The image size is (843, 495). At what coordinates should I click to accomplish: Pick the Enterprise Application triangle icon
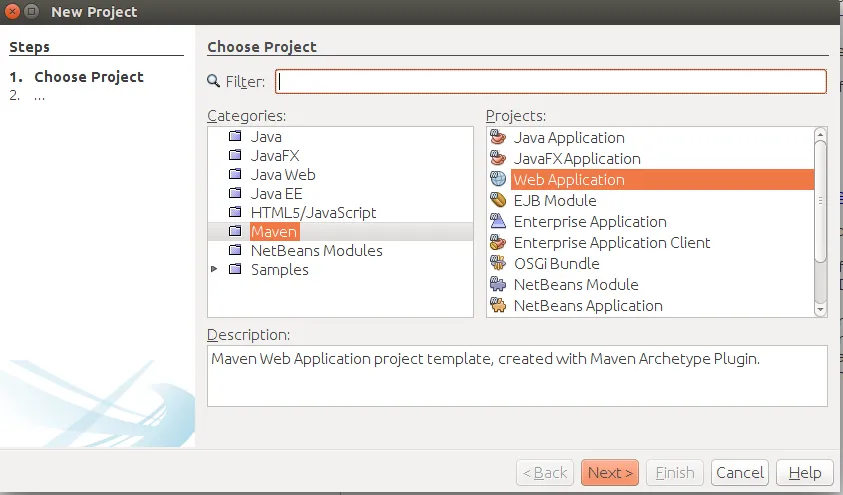coord(498,221)
